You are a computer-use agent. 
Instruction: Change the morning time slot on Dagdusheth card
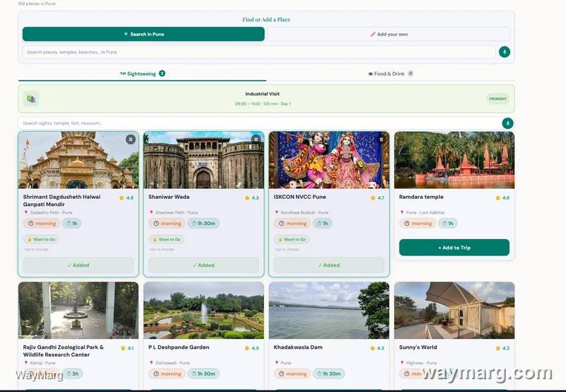click(x=42, y=224)
